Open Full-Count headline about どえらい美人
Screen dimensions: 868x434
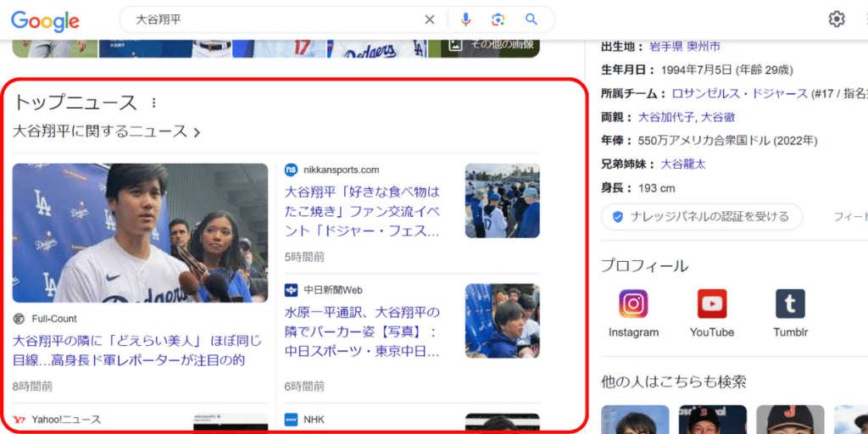click(136, 351)
